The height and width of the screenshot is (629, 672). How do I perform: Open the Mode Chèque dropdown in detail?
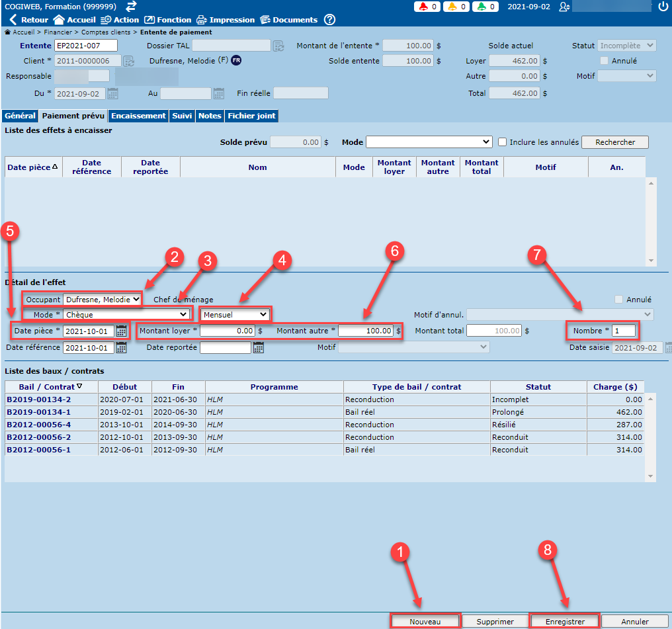coord(126,314)
